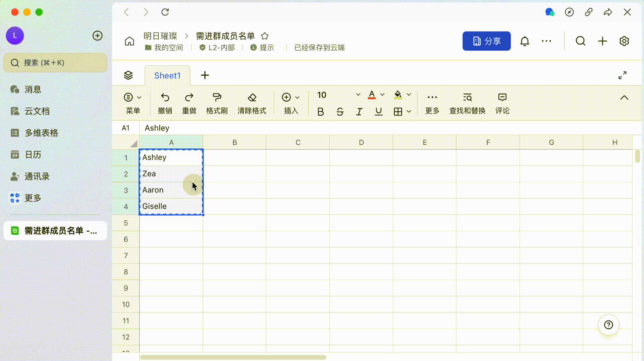Open 通讯录 in the sidebar

click(55, 176)
